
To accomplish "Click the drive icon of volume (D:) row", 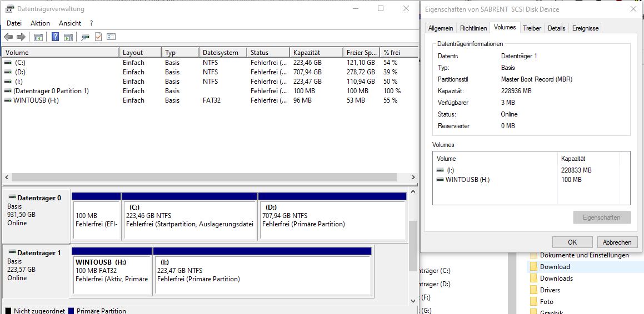I will (8, 72).
